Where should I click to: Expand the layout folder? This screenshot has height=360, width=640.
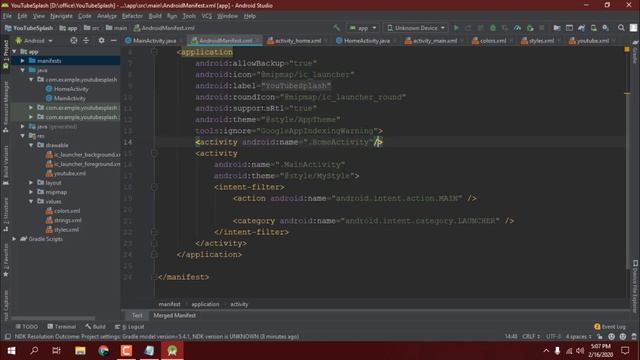(31, 182)
